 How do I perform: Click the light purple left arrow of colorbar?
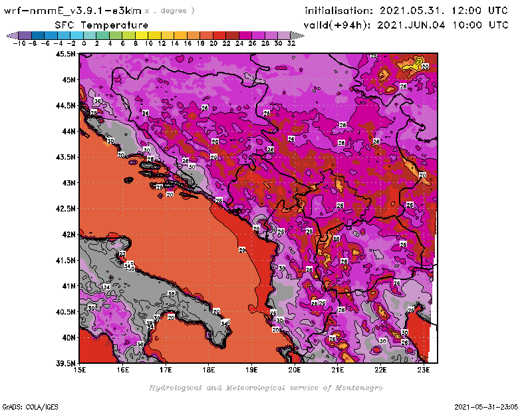(11, 35)
